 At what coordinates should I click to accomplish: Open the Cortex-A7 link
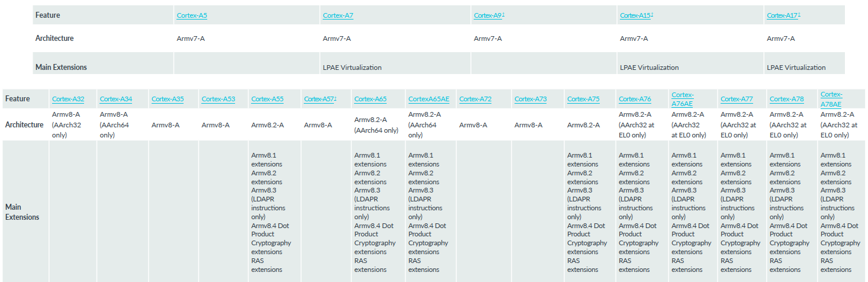[x=337, y=15]
